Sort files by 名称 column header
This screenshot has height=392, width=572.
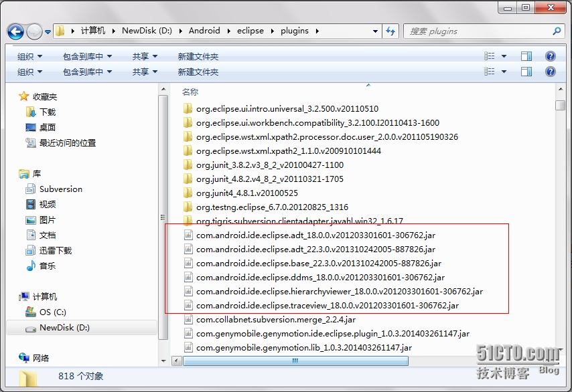(x=190, y=92)
